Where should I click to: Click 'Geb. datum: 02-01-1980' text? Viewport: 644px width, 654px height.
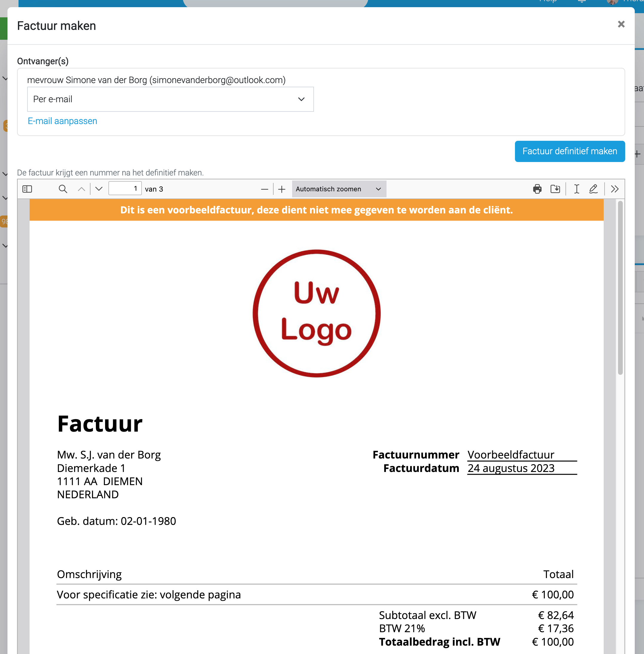(116, 521)
